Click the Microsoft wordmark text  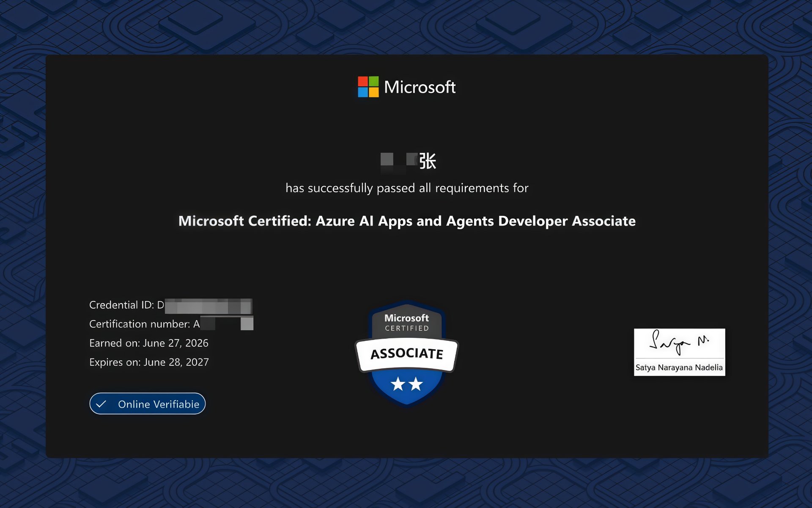(420, 87)
